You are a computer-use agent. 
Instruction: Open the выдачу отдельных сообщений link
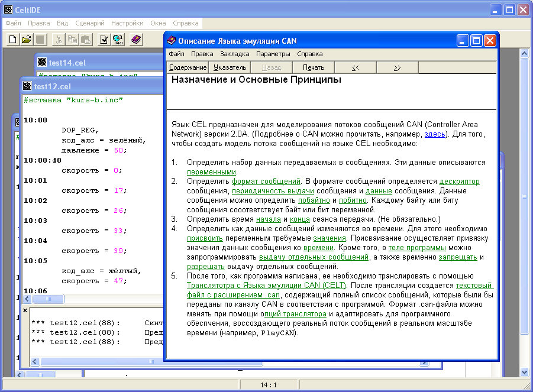point(314,257)
